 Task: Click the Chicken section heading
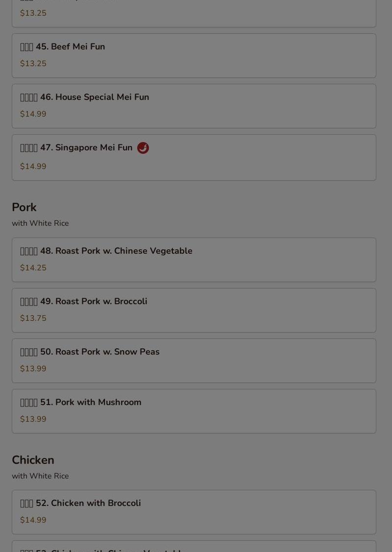[33, 460]
